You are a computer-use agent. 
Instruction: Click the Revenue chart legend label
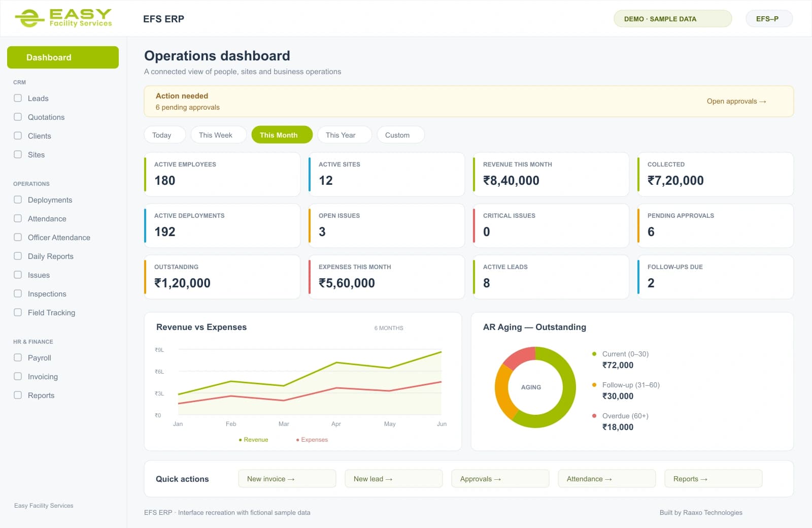coord(256,440)
